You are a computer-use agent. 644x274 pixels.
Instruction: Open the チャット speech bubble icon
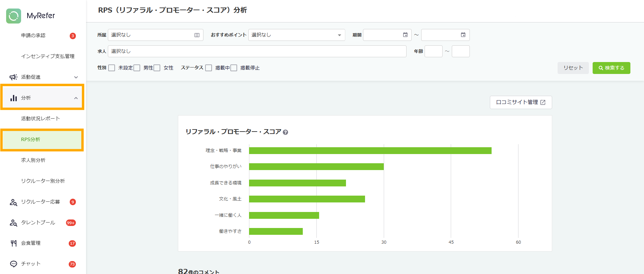click(x=13, y=264)
